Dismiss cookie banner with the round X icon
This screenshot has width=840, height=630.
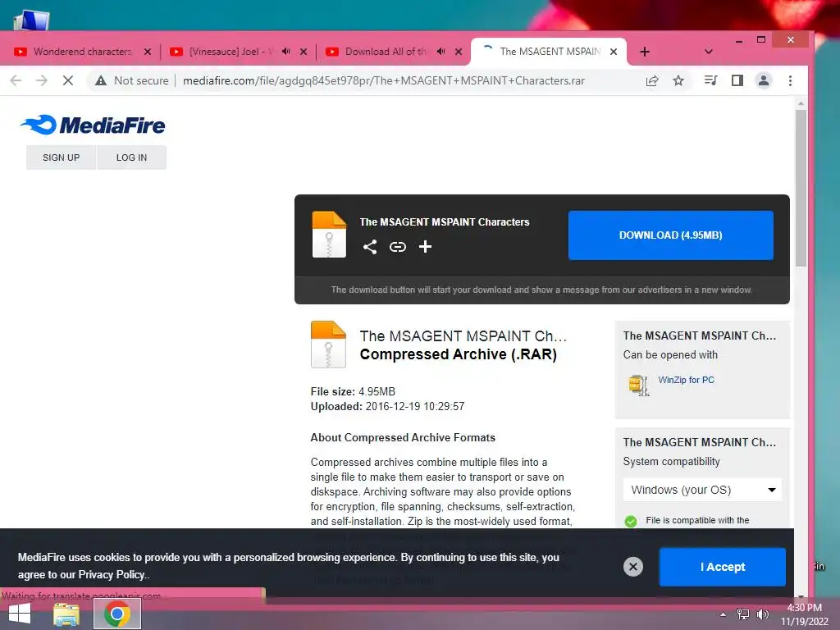pyautogui.click(x=632, y=566)
